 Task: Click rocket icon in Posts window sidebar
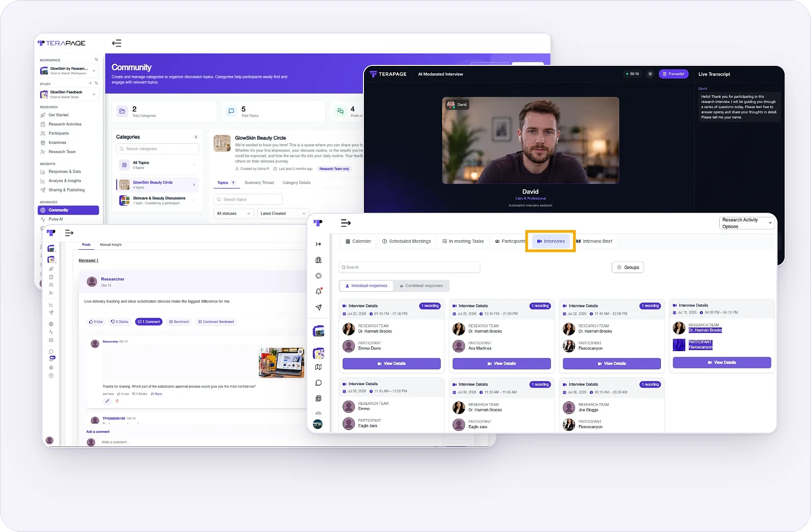click(x=51, y=269)
